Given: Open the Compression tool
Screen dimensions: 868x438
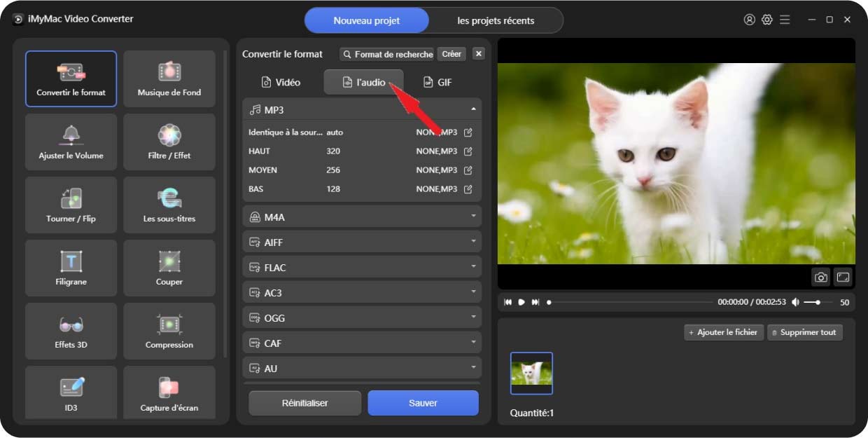Looking at the screenshot, I should pos(169,331).
